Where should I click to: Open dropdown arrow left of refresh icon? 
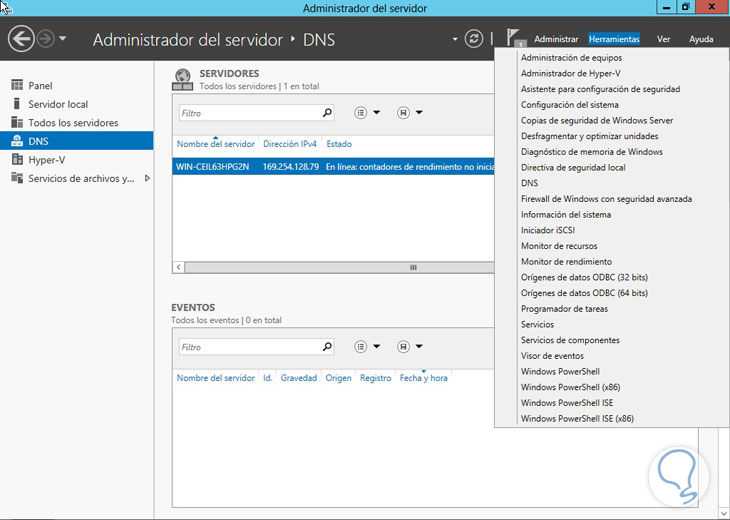pos(455,39)
